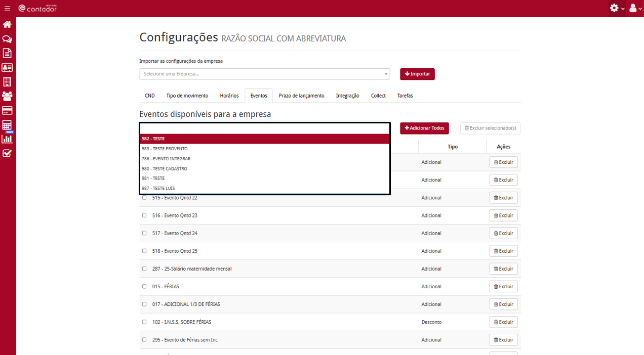Click the Contador logo
The height and width of the screenshot is (355, 644).
coord(38,8)
